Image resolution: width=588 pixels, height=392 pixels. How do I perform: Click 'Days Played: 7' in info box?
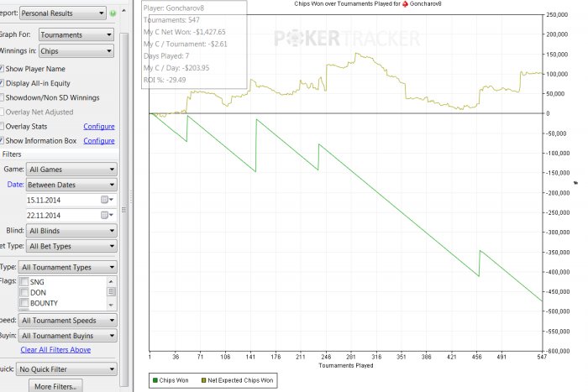pos(166,56)
